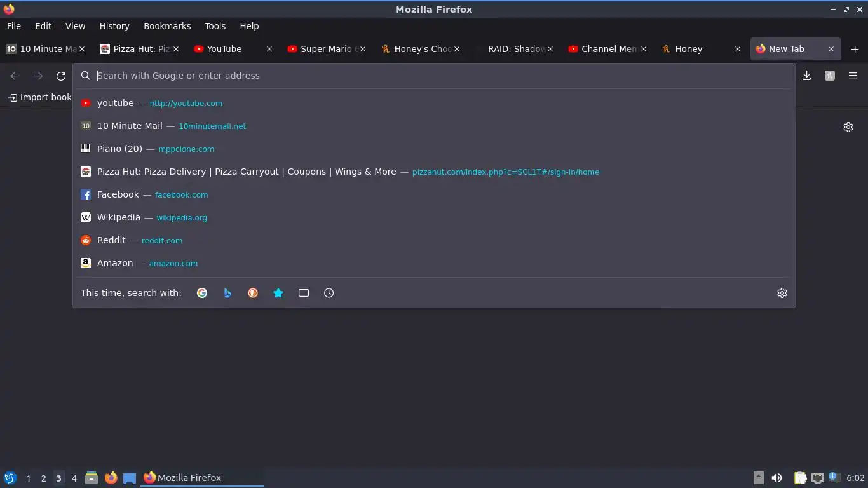This screenshot has width=868, height=488.
Task: Launch Firefox from taskbar quick launch
Action: [x=111, y=478]
